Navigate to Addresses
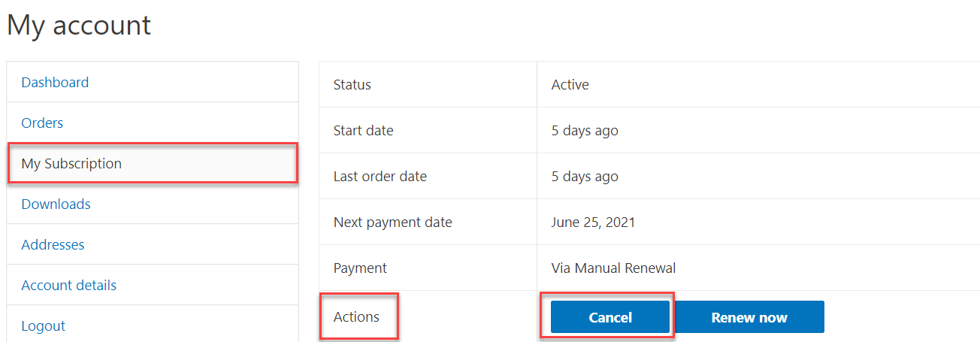 [53, 245]
